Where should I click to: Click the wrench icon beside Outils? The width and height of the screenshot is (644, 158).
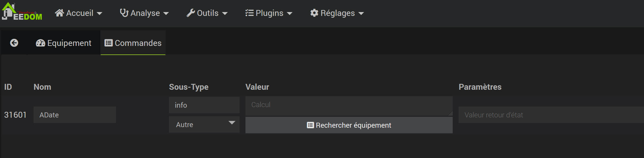[x=191, y=13]
